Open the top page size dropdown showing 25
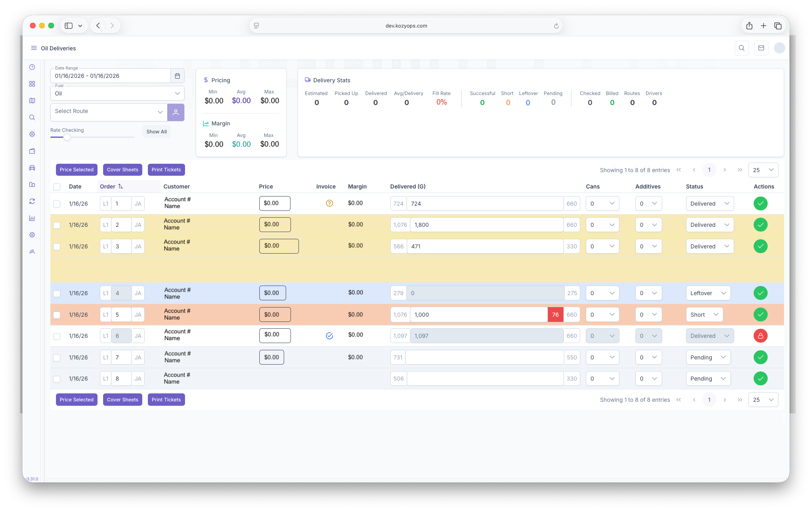The width and height of the screenshot is (812, 512). [x=763, y=170]
